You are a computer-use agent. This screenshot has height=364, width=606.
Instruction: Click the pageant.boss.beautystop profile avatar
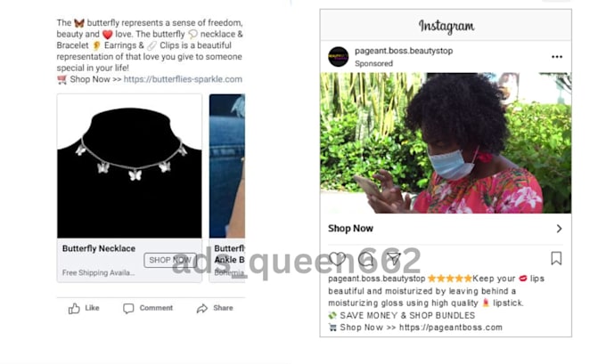click(338, 57)
